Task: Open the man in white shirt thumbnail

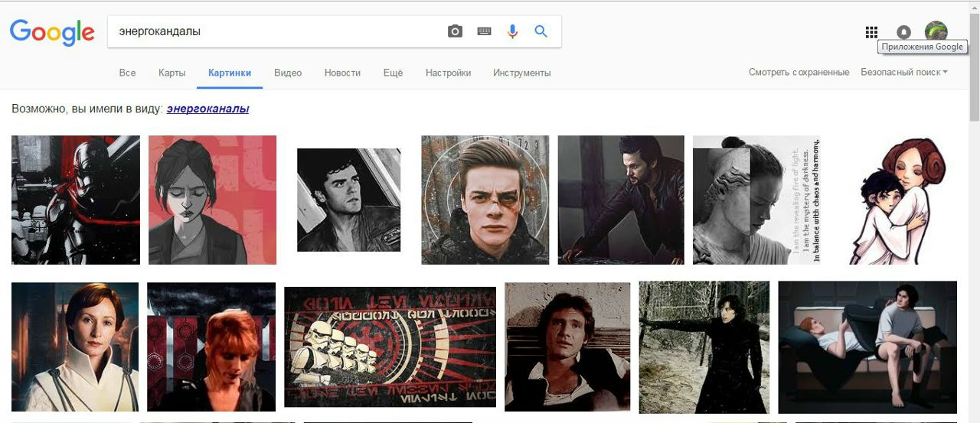Action: click(x=567, y=347)
